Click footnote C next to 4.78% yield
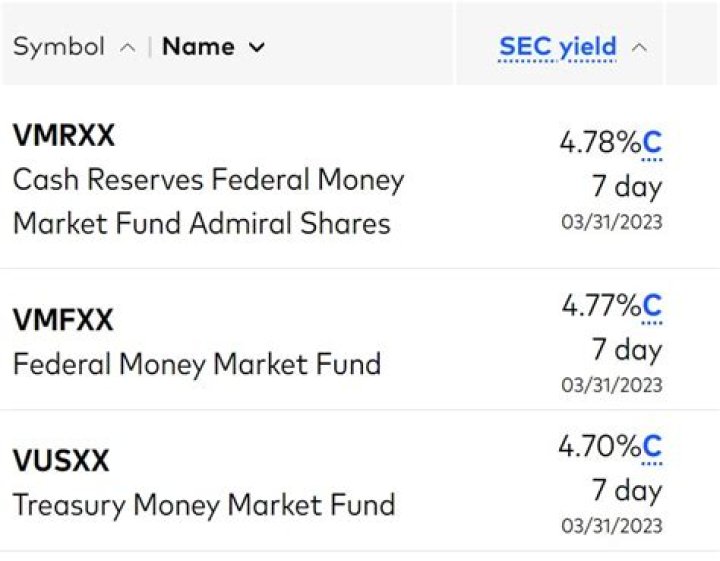Screen dimensions: 720x561 (652, 144)
